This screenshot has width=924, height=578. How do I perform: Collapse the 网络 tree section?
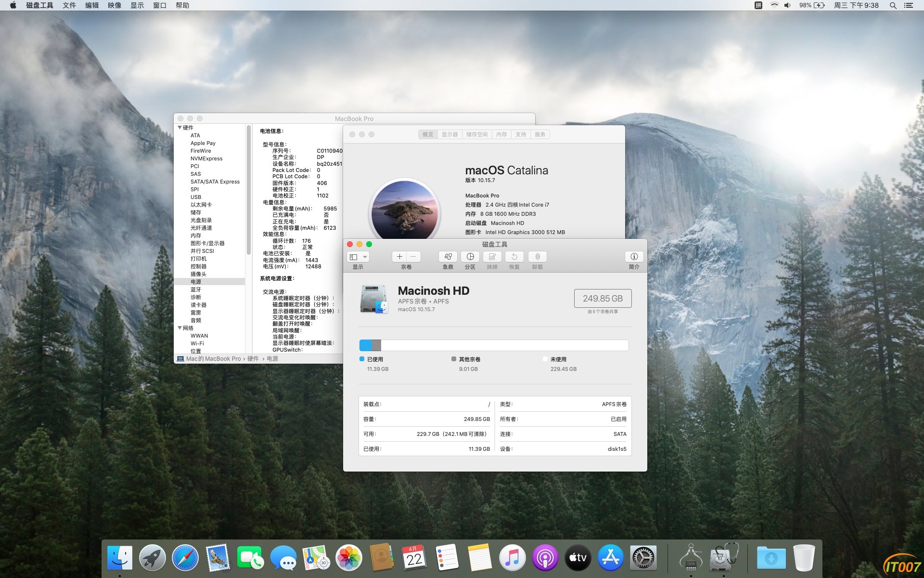tap(180, 328)
